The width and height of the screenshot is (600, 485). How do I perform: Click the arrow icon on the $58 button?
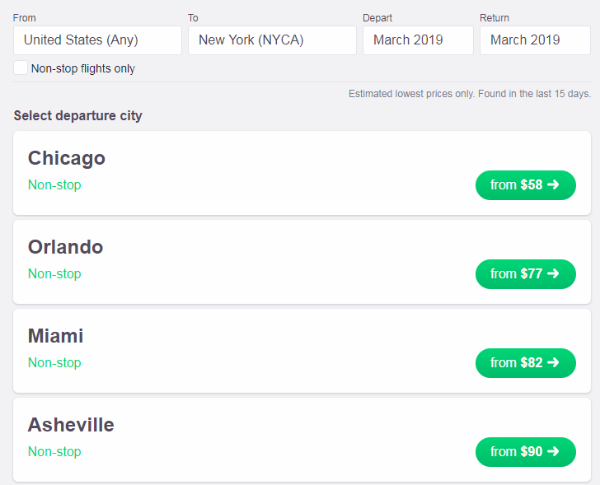coord(553,185)
